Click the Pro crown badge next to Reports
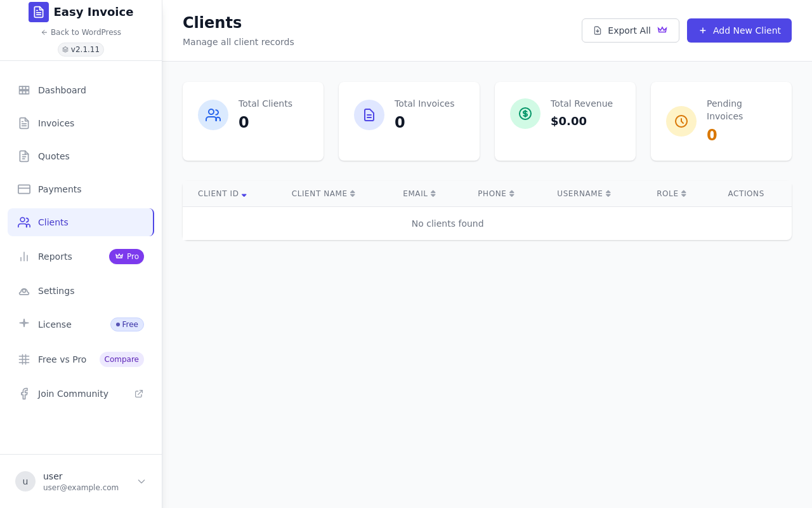This screenshot has height=508, width=812. 126,257
